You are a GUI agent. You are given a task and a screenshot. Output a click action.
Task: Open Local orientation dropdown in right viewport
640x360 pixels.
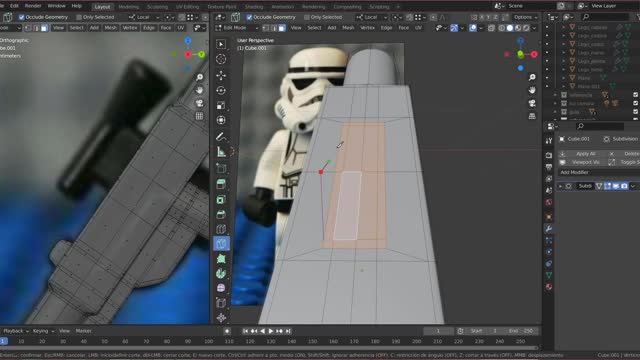pos(371,17)
